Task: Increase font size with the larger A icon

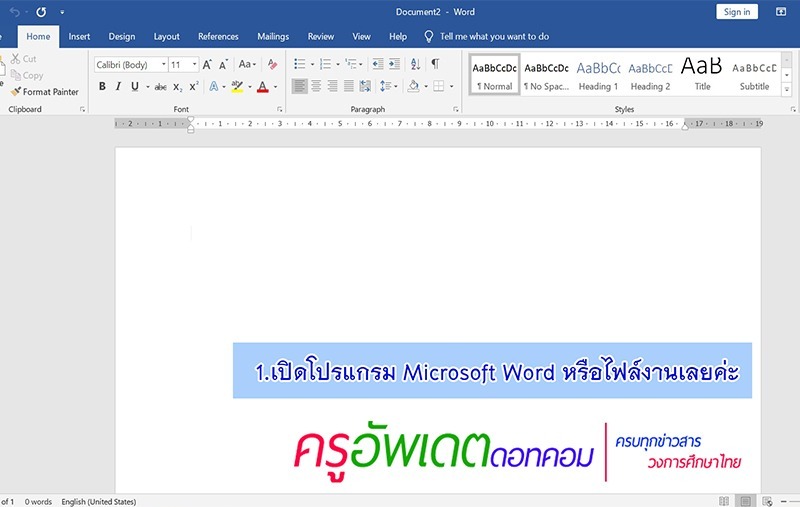Action: coord(207,64)
